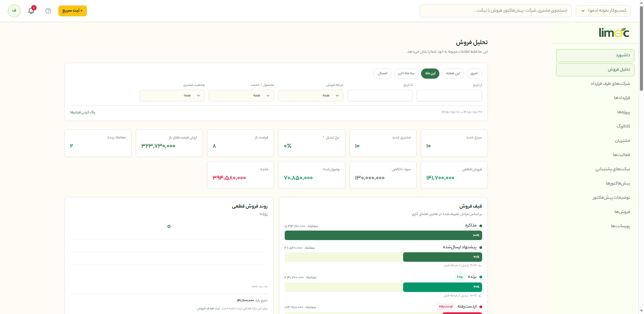Open the user avatar icon ف

14,11
